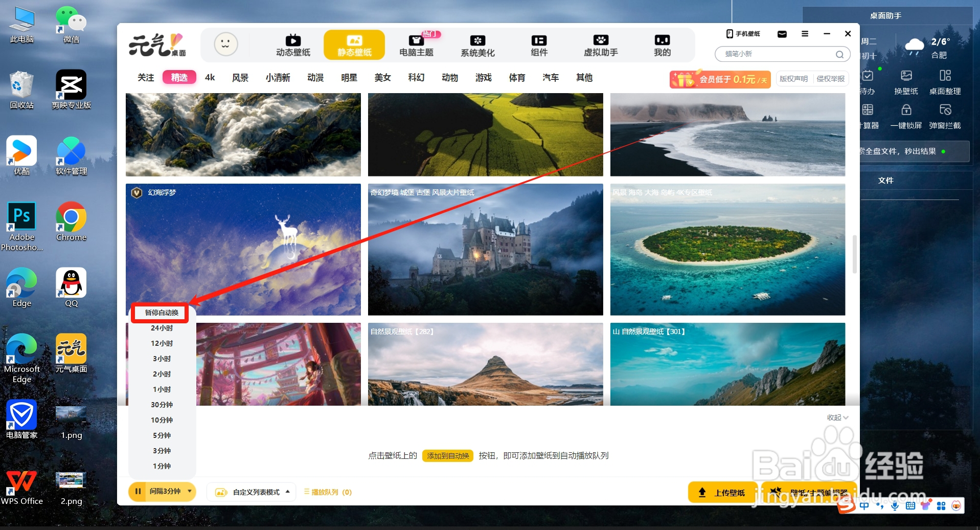Select 1小时 in the interval menu
Viewport: 980px width, 530px height.
click(162, 389)
